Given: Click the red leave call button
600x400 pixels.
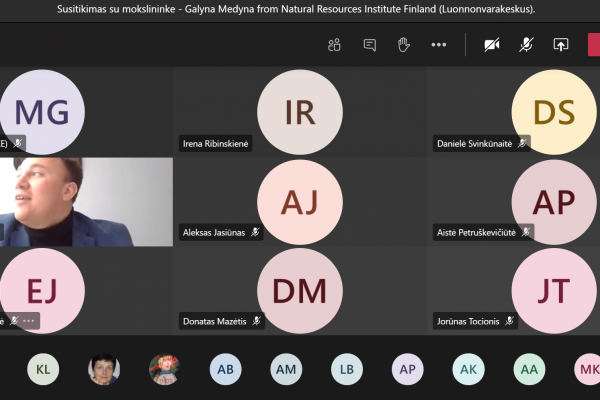Looking at the screenshot, I should point(594,45).
